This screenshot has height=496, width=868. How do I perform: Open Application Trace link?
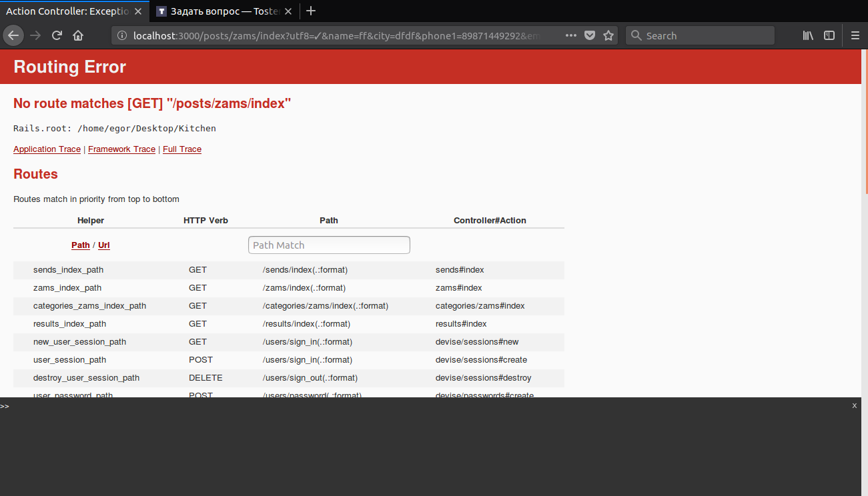(47, 149)
